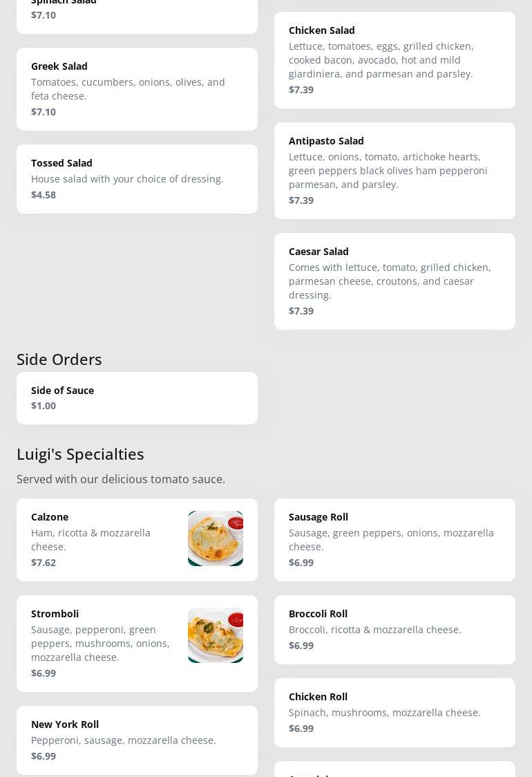Viewport: 532px width, 777px height.
Task: Click the $1.00 Side of Sauce price
Action: (x=44, y=406)
